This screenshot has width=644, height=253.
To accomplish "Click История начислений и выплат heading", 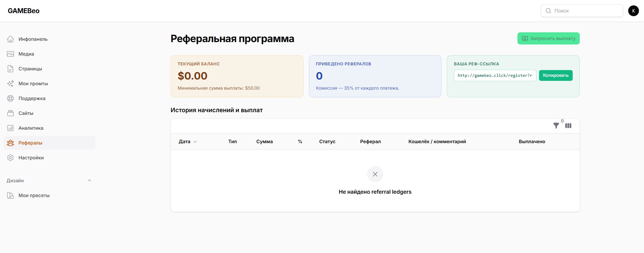I will click(217, 110).
